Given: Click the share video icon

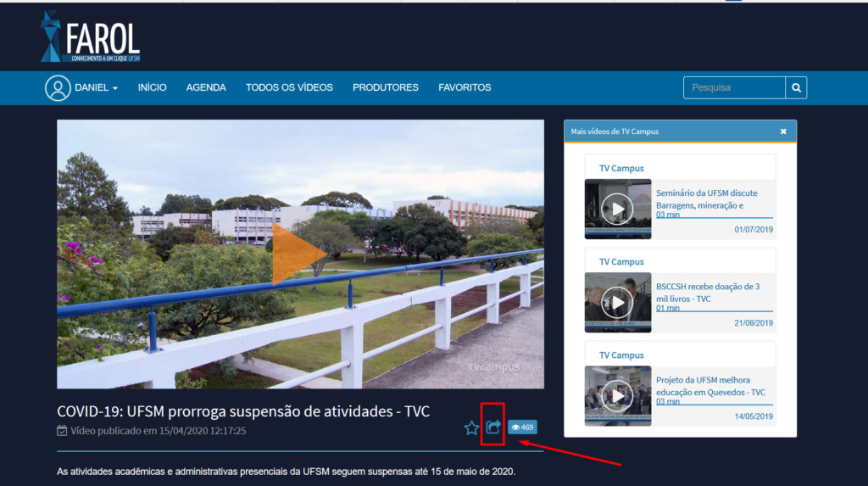Looking at the screenshot, I should pos(493,427).
